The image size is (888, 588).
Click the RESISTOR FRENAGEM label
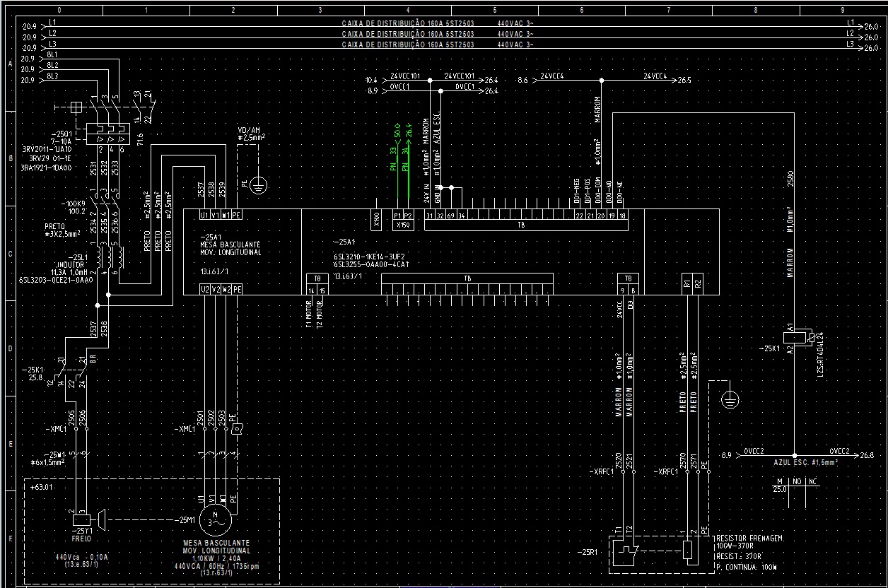(751, 539)
